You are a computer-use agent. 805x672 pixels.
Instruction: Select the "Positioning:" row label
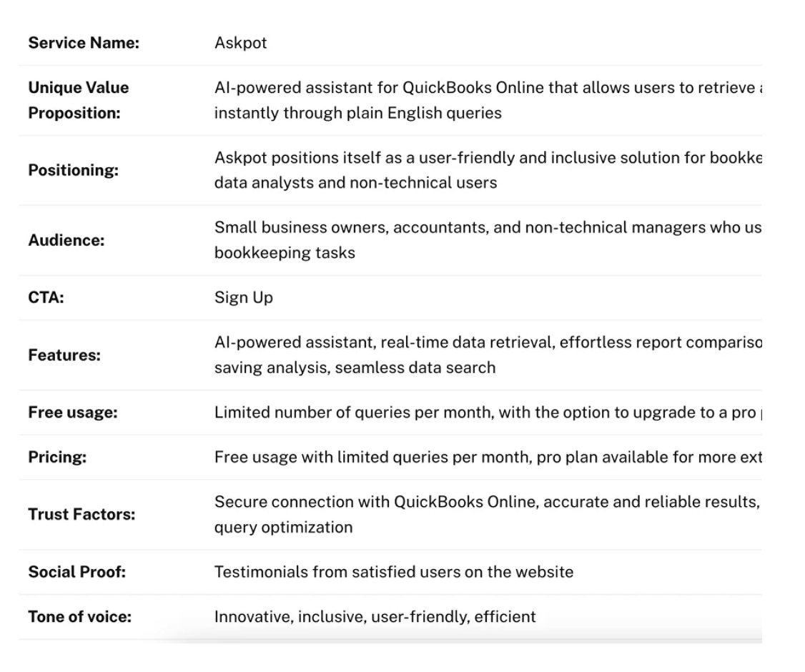tap(73, 171)
